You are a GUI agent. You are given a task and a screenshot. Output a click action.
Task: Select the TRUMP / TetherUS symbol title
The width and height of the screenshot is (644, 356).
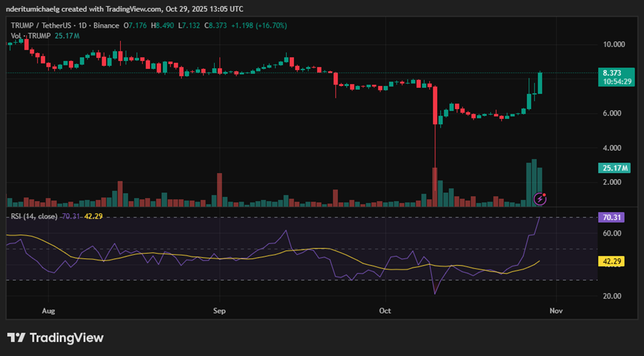41,26
